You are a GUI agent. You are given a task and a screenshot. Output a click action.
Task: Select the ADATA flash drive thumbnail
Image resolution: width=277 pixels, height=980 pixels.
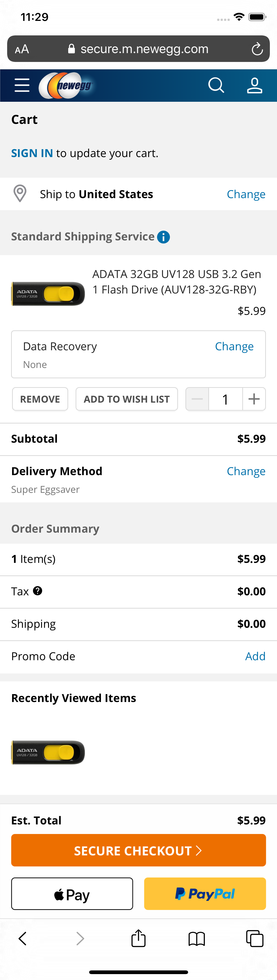coord(47,291)
